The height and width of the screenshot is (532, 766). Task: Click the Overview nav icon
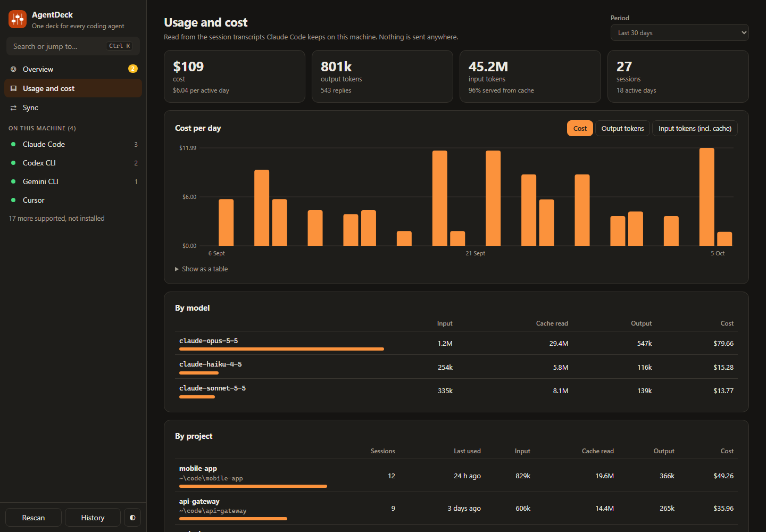pyautogui.click(x=13, y=69)
